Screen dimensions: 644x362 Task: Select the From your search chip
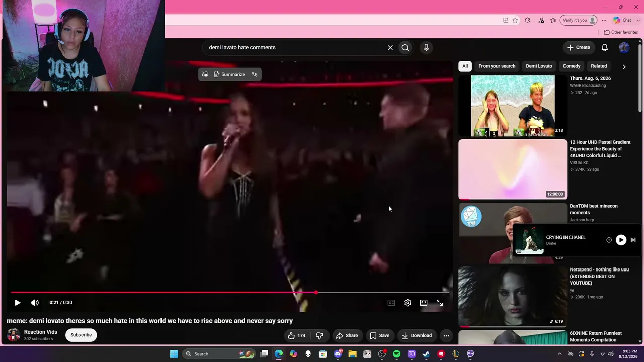point(497,66)
